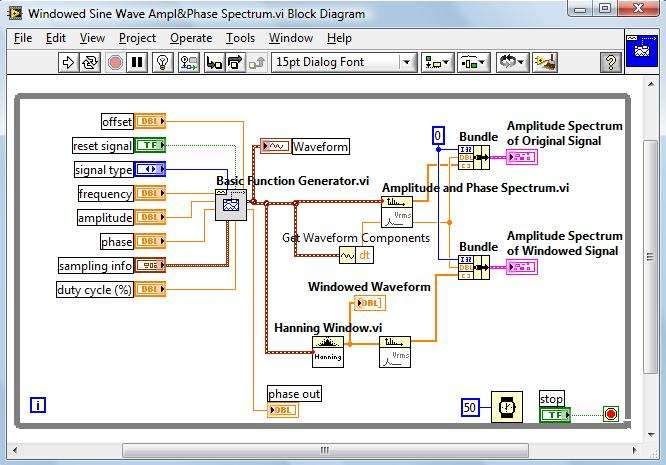Open the Reorder dropdown
666x465 pixels.
click(512, 62)
